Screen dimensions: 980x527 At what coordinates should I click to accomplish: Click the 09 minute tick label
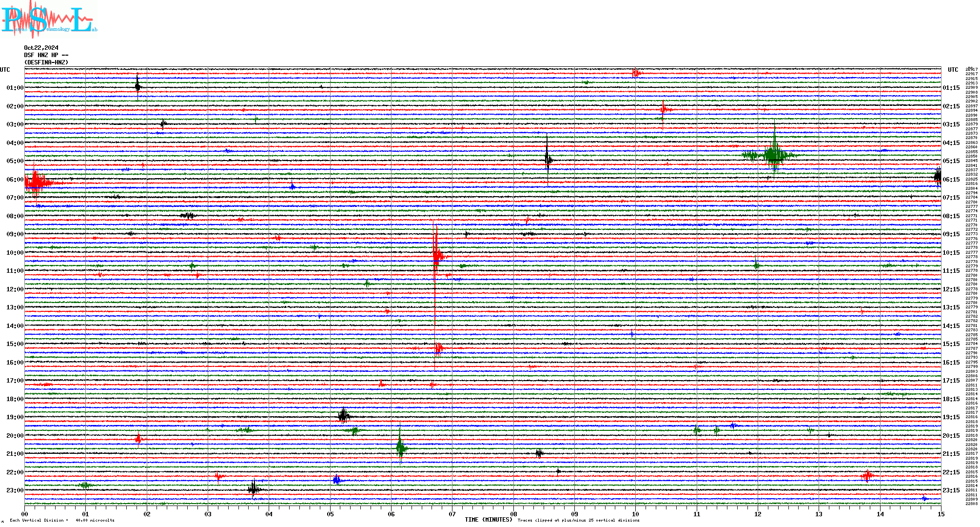pyautogui.click(x=575, y=514)
